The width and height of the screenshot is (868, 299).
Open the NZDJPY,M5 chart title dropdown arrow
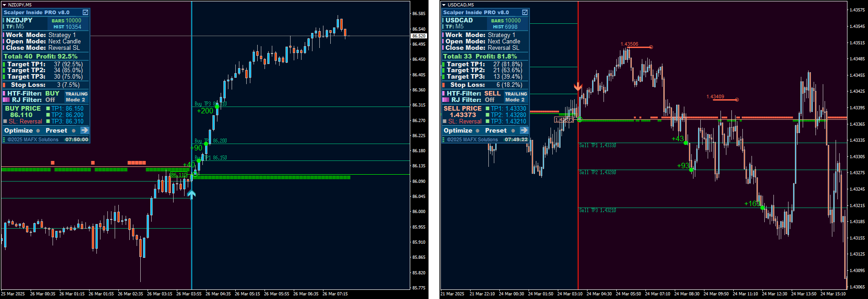[4, 5]
